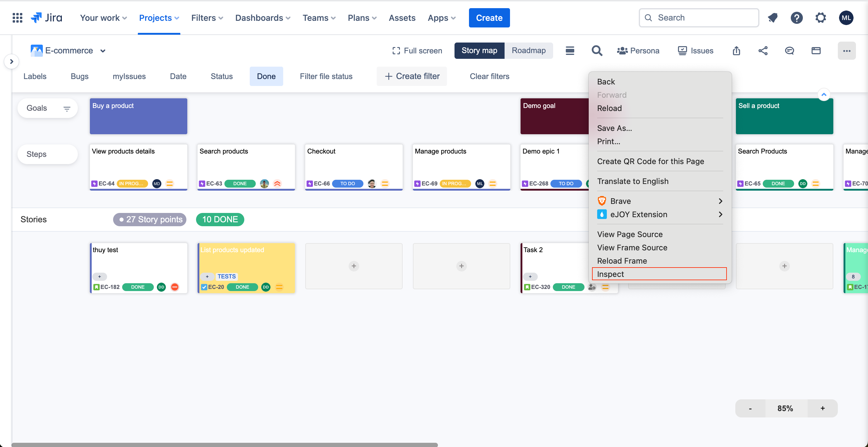Expand the collapsed sidebar arrow
The width and height of the screenshot is (868, 447).
(11, 61)
